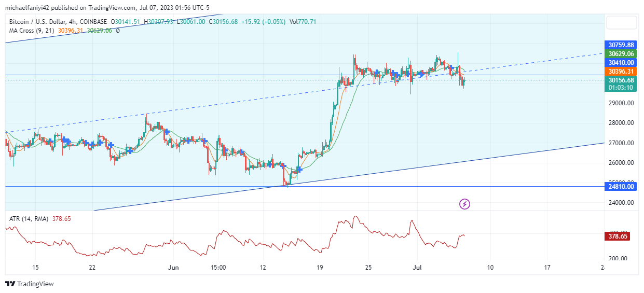Click the purple lightning bolt icon
This screenshot has height=293, width=644.
click(x=465, y=204)
